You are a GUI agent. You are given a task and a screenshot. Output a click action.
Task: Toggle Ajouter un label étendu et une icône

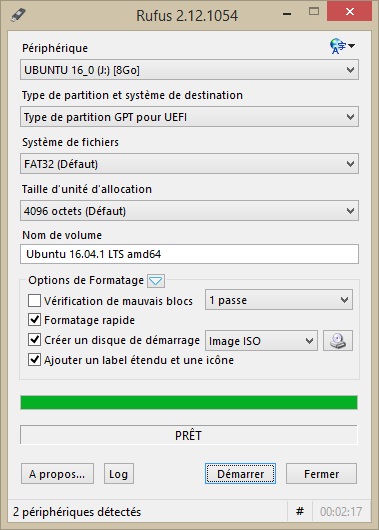pyautogui.click(x=34, y=360)
